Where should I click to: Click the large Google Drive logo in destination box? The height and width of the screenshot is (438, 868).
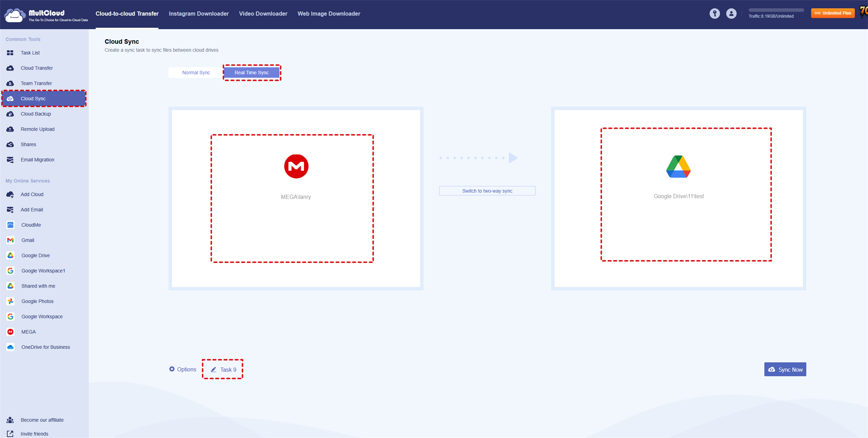(x=678, y=166)
